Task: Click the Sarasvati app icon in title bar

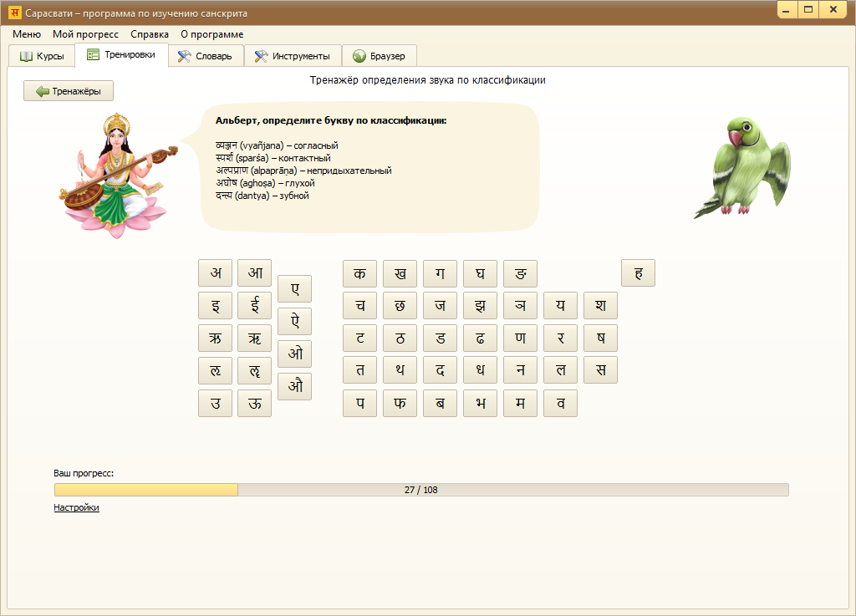Action: coord(14,13)
